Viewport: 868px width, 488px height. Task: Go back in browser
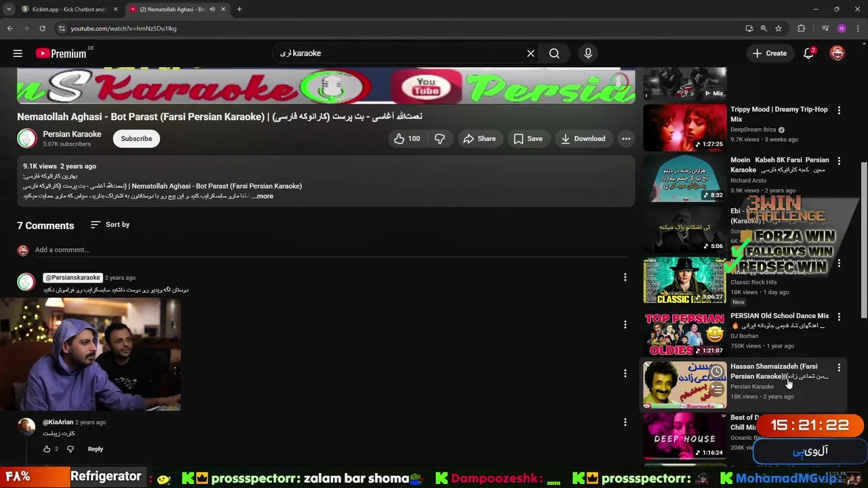(10, 28)
